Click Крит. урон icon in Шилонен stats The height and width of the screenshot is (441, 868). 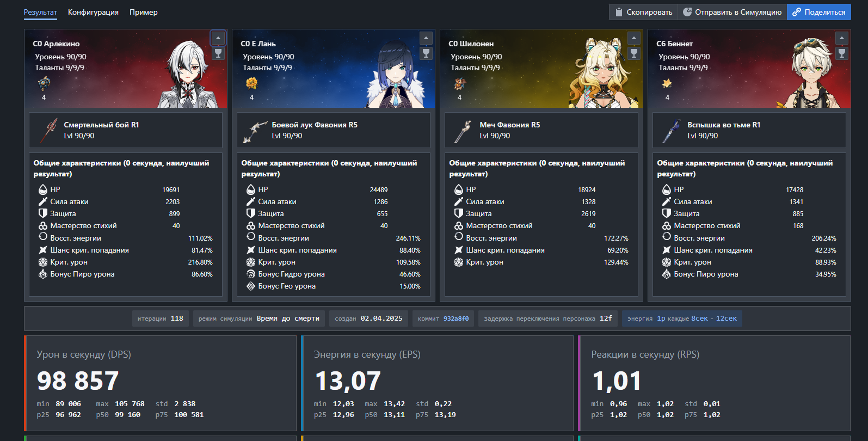pyautogui.click(x=459, y=262)
